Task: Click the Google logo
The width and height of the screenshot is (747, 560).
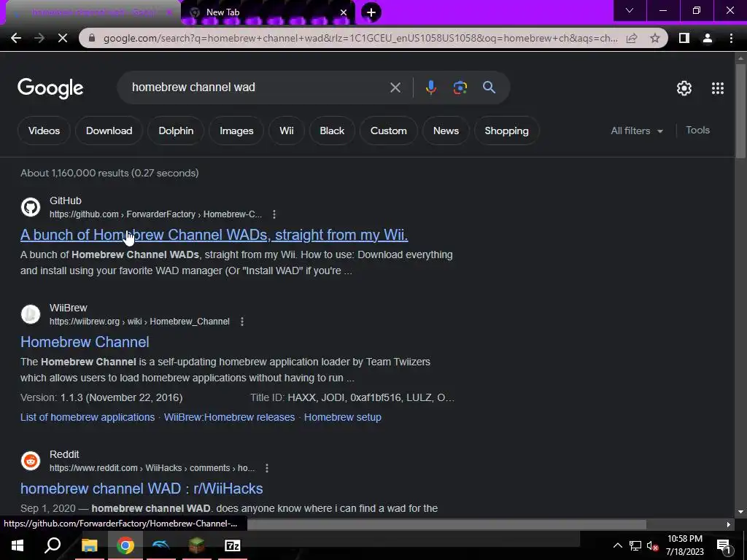Action: [50, 88]
